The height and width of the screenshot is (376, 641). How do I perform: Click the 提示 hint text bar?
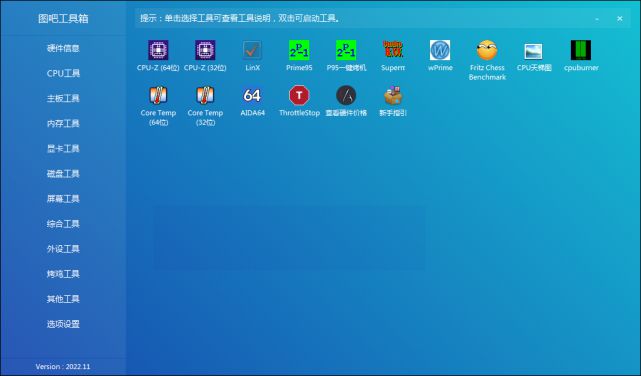point(240,18)
